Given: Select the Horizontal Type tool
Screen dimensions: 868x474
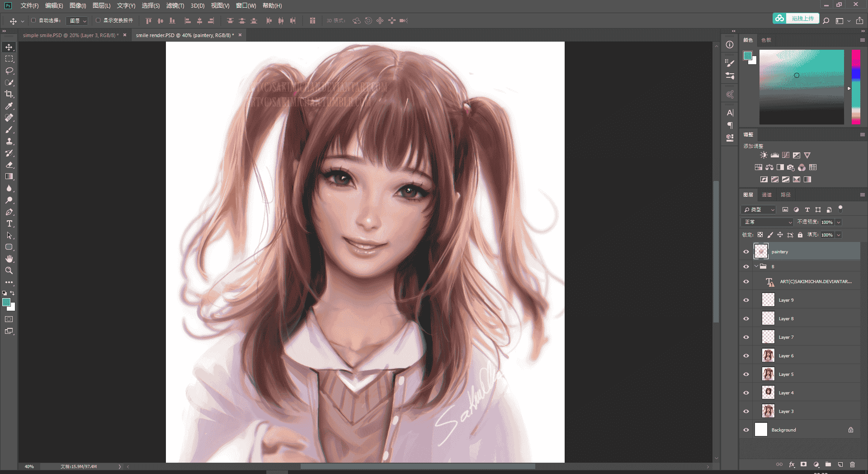Looking at the screenshot, I should pos(9,223).
